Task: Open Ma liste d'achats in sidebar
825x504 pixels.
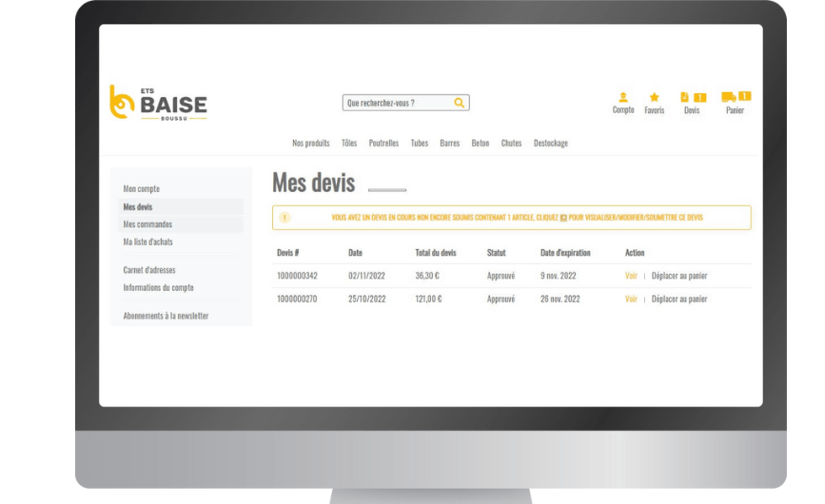Action: [147, 242]
